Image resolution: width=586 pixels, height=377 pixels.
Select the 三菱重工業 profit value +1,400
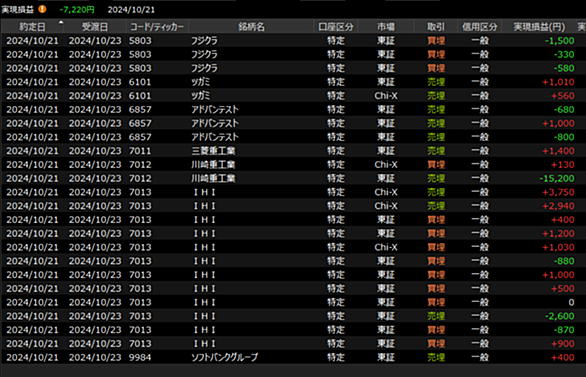[558, 151]
